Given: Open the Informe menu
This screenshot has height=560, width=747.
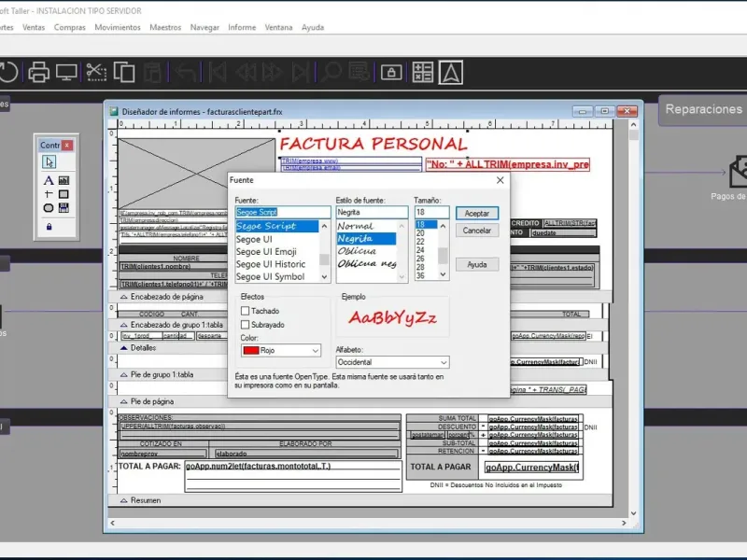Looking at the screenshot, I should tap(242, 28).
